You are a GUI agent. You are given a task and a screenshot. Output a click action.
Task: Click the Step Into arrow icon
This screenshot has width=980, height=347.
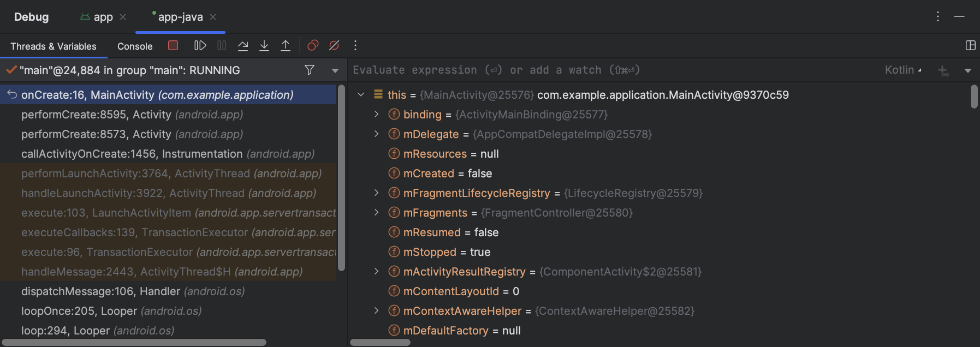(264, 46)
